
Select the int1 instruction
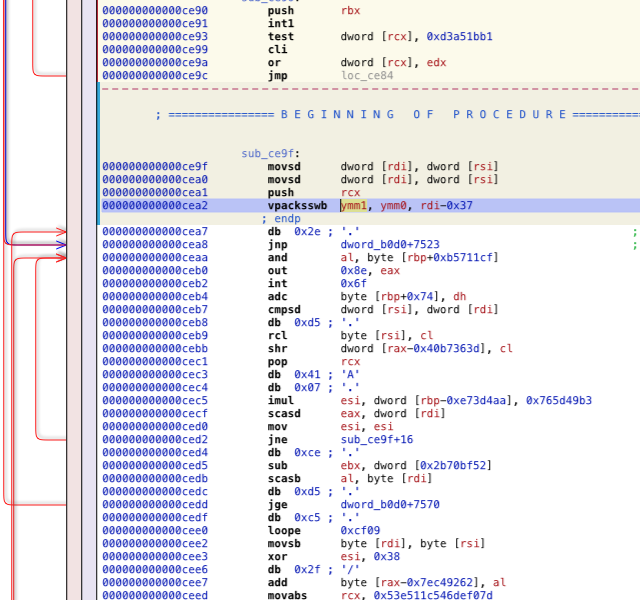(x=281, y=24)
